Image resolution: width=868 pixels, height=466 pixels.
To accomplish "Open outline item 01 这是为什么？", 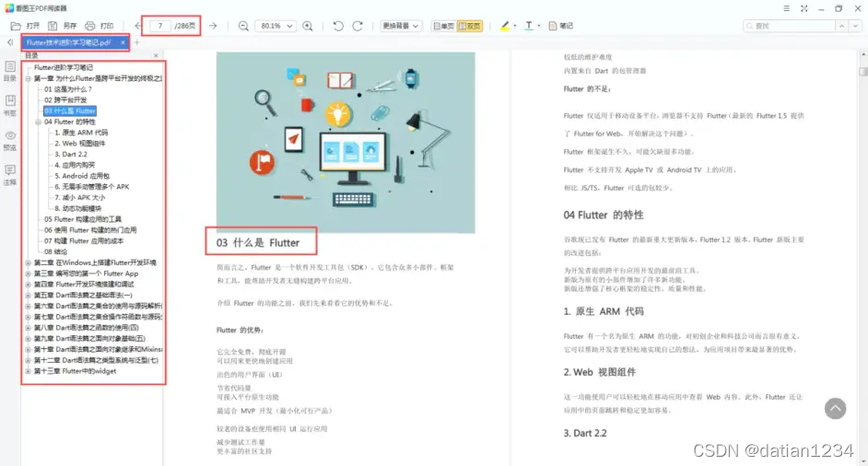I will coord(68,89).
